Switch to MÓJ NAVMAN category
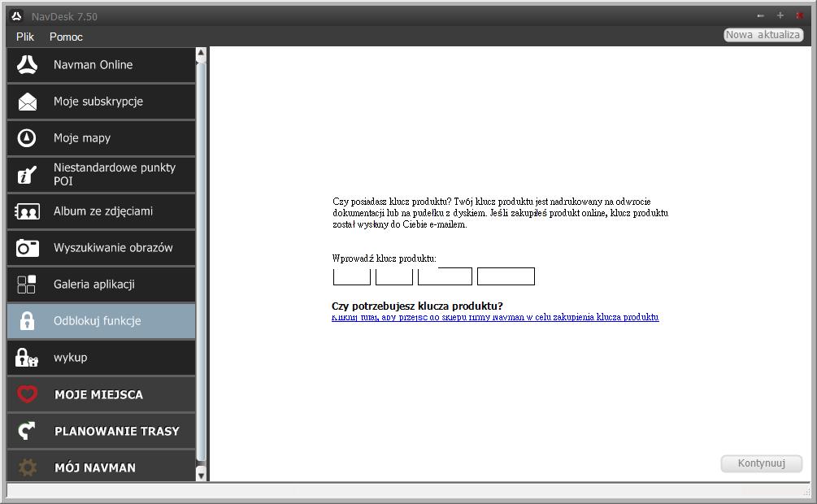Image resolution: width=817 pixels, height=504 pixels. click(x=101, y=467)
